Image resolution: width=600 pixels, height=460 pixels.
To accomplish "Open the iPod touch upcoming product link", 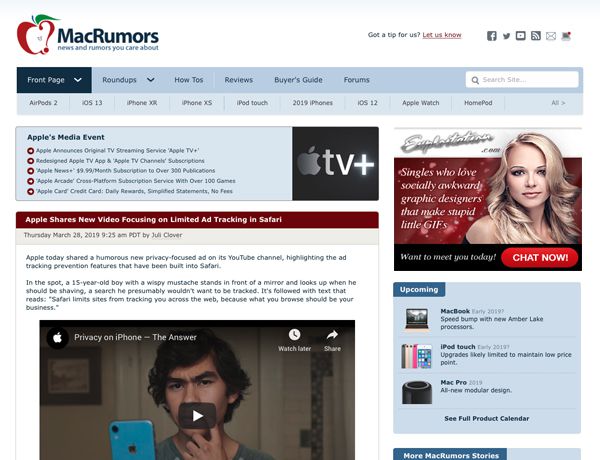I will click(x=458, y=347).
